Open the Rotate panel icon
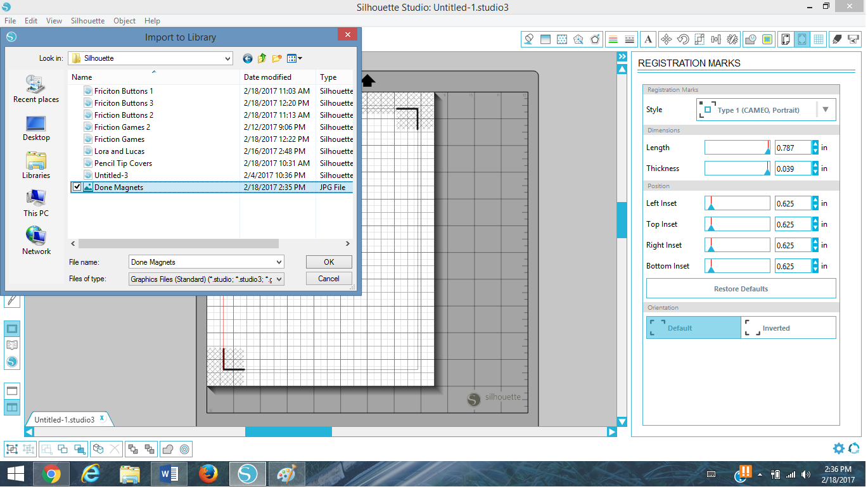Image resolution: width=868 pixels, height=489 pixels. tap(683, 39)
